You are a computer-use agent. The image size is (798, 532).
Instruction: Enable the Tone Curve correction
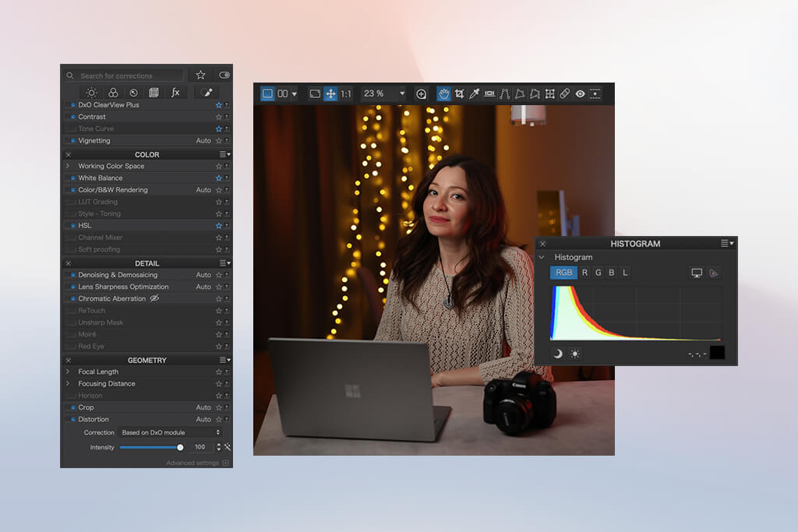click(72, 129)
